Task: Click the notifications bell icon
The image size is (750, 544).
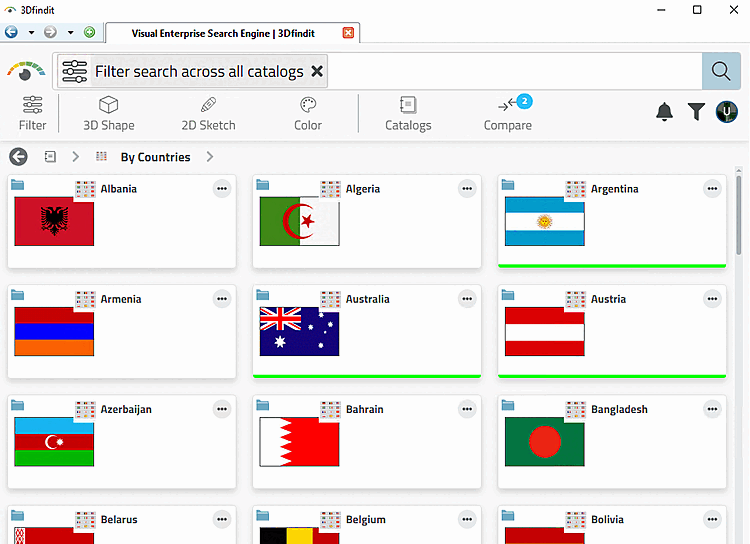Action: [664, 112]
